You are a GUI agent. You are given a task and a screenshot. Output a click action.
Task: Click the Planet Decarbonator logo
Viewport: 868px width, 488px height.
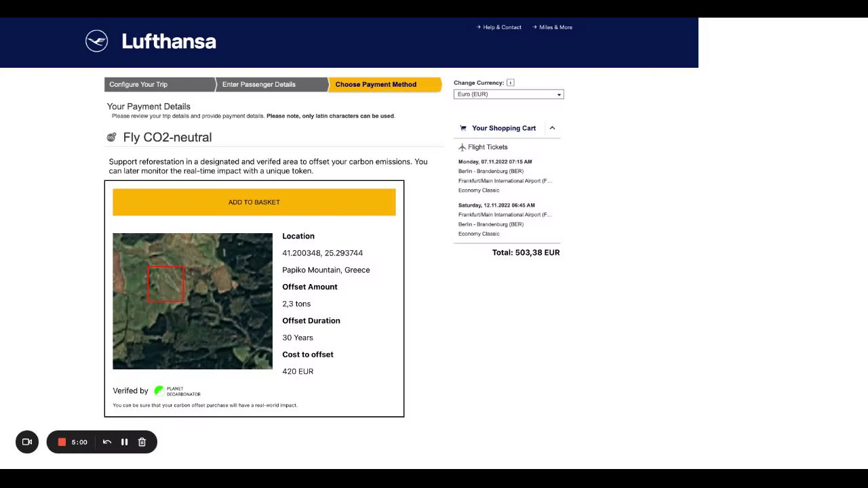[177, 391]
